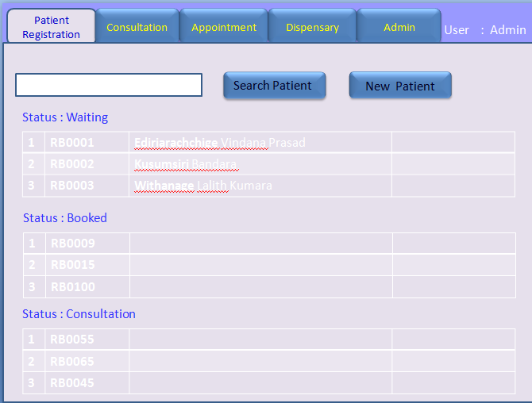Select patient ID RB0003
The height and width of the screenshot is (403, 532).
pos(72,186)
